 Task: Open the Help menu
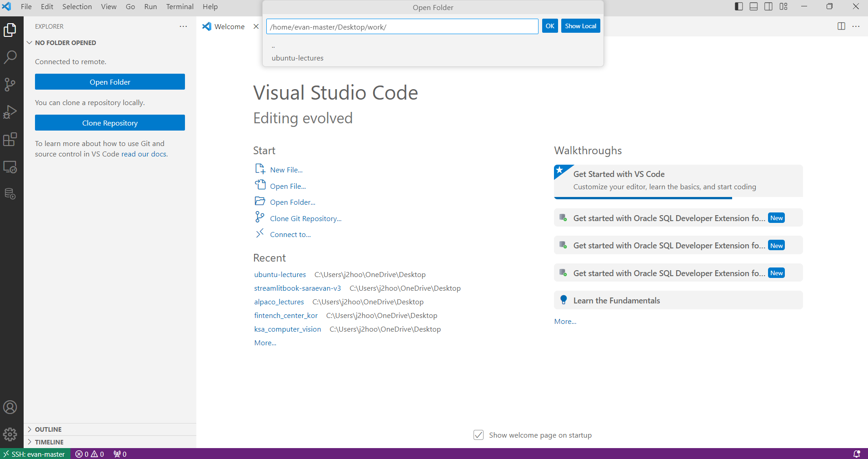tap(210, 6)
